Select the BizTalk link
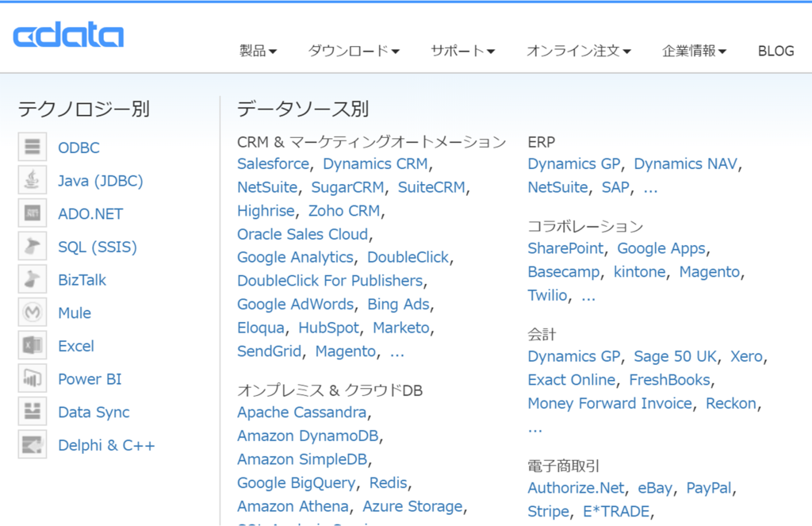The height and width of the screenshot is (526, 812). coord(82,280)
